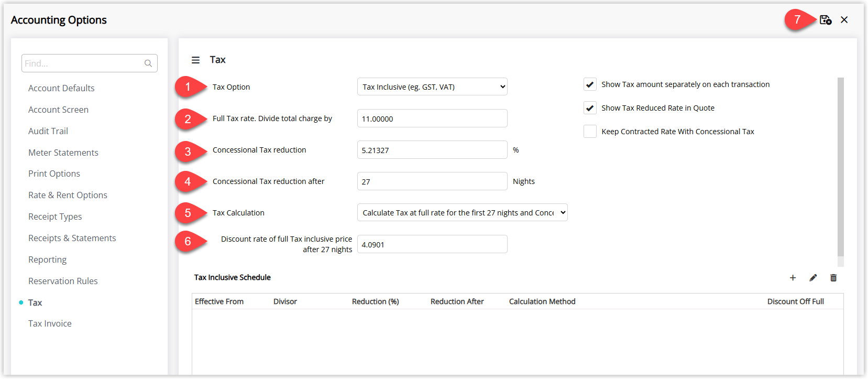The width and height of the screenshot is (868, 379).
Task: Click the Discount Off Full column header
Action: [x=796, y=301]
